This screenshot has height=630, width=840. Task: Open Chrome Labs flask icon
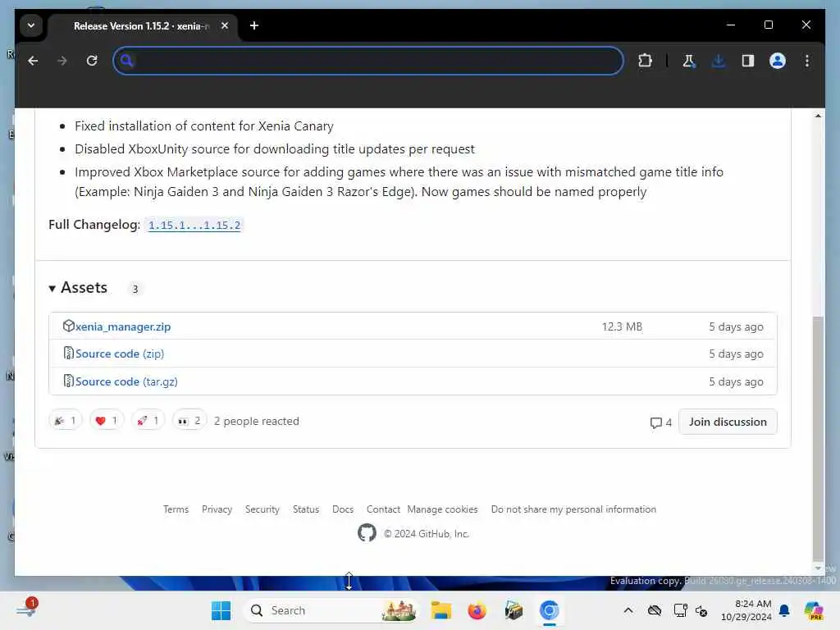[689, 61]
